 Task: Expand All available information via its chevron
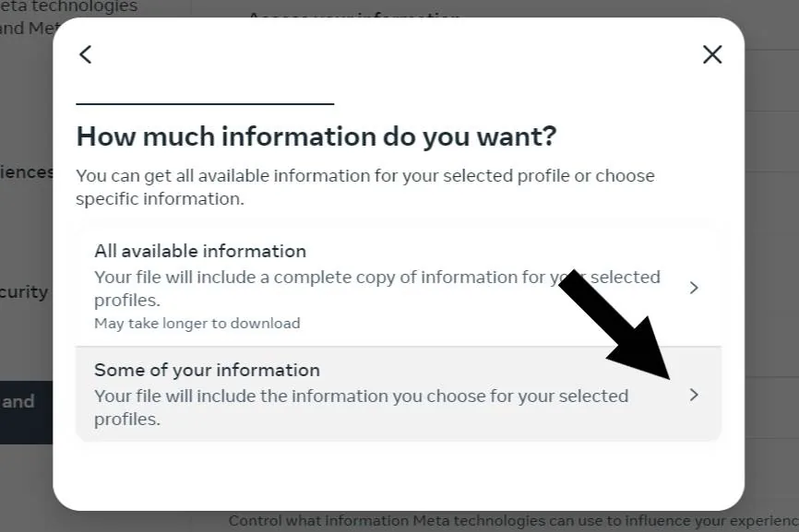pos(694,288)
